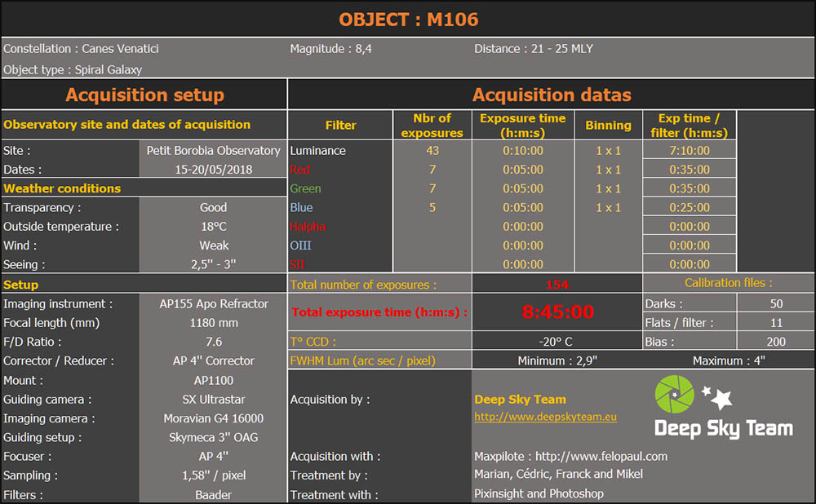The image size is (816, 504).
Task: Click the Petit Borobia Observatory site value
Action: click(x=213, y=150)
